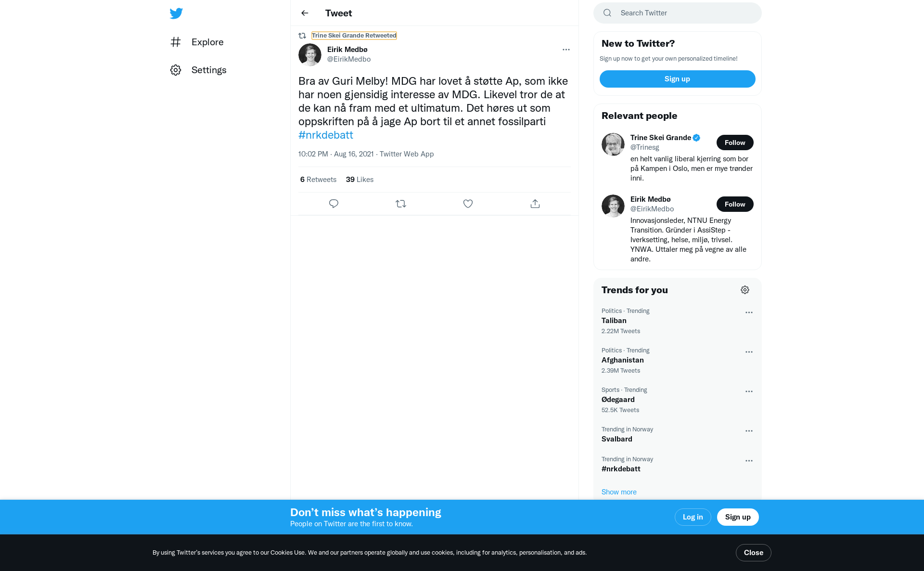924x571 pixels.
Task: Open Eirik Medbø's avatar in the tweet
Action: click(x=310, y=55)
